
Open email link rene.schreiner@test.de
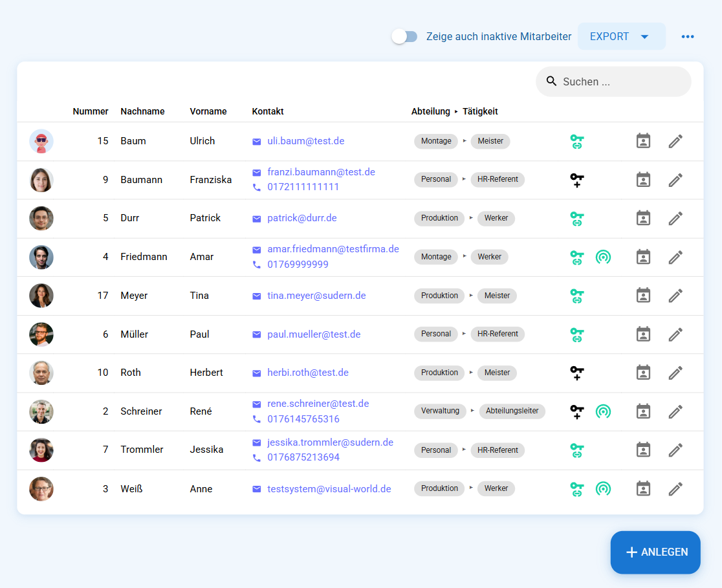(x=318, y=404)
